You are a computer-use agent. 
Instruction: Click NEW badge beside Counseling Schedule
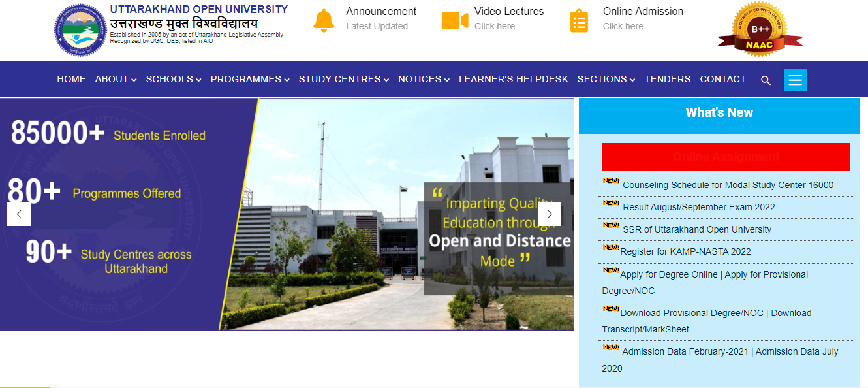point(611,180)
